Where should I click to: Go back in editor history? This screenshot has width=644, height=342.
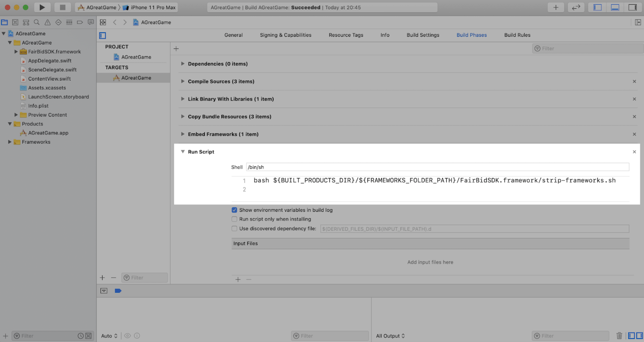[x=115, y=22]
